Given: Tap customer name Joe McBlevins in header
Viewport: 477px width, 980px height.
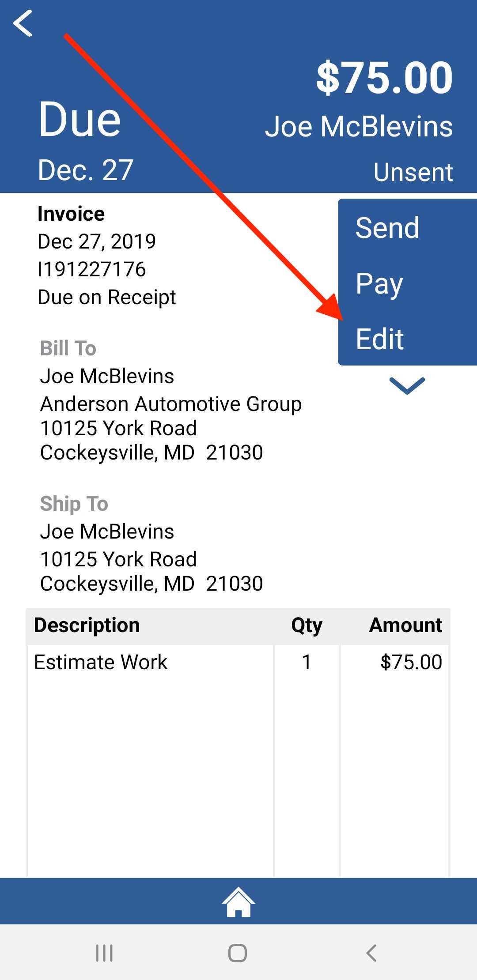Looking at the screenshot, I should click(x=359, y=127).
